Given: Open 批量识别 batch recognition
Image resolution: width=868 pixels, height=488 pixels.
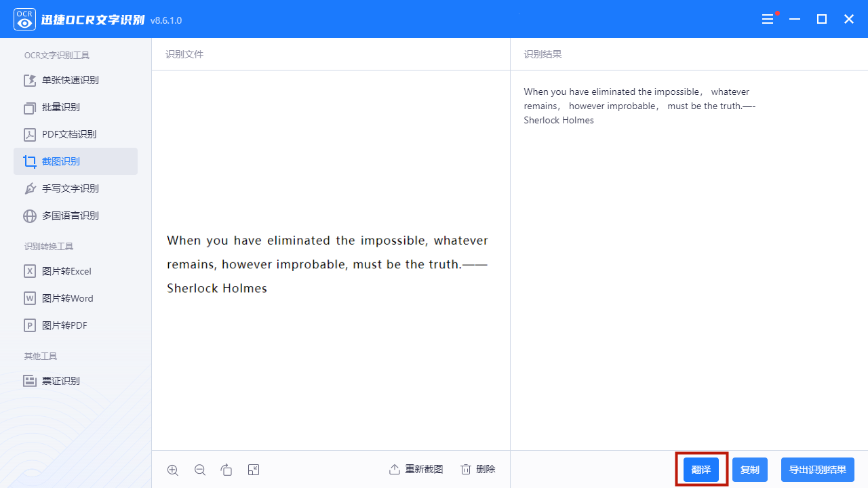Looking at the screenshot, I should click(x=76, y=107).
